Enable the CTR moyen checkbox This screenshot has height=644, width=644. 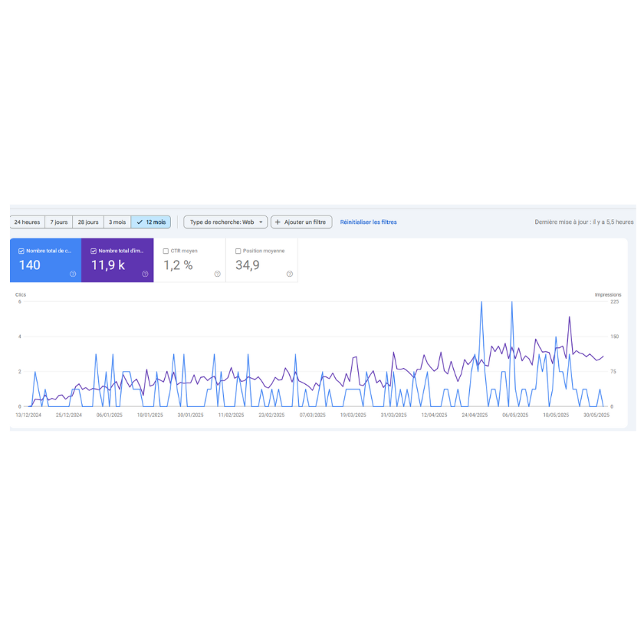pyautogui.click(x=166, y=251)
